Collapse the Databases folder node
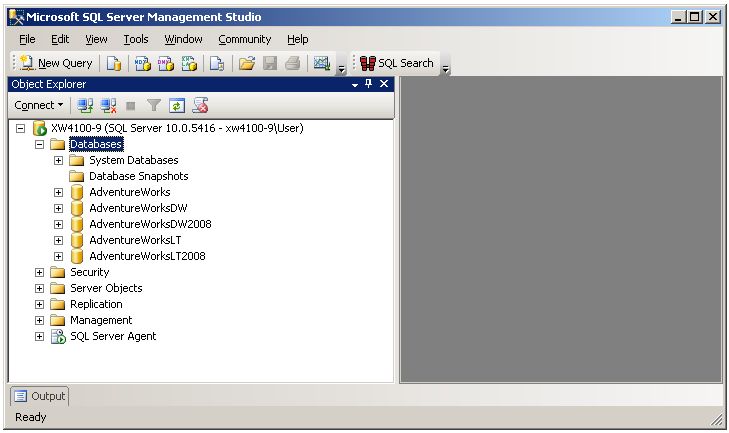The width and height of the screenshot is (729, 433). click(x=40, y=145)
